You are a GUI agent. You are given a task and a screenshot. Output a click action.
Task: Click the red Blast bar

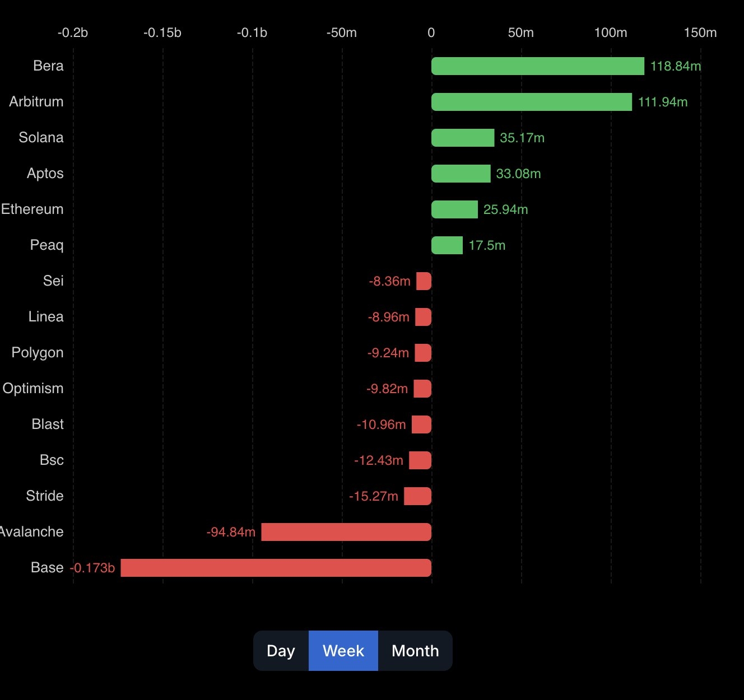click(421, 424)
